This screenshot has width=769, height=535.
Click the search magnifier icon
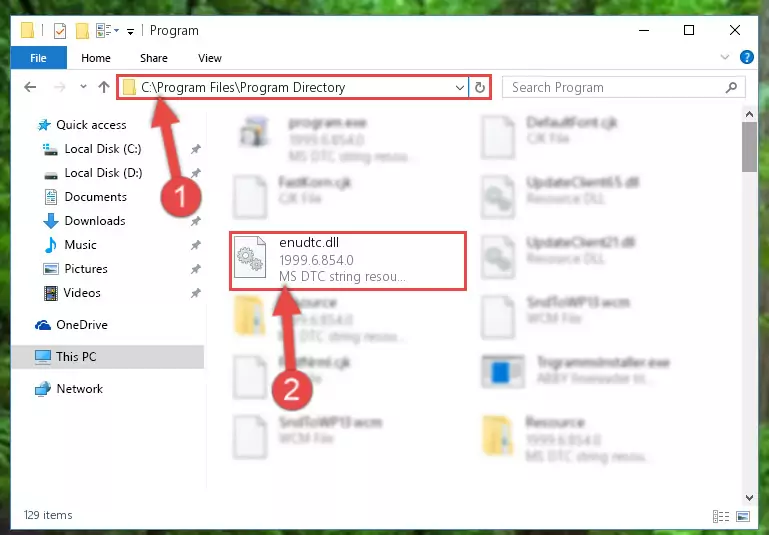[731, 87]
